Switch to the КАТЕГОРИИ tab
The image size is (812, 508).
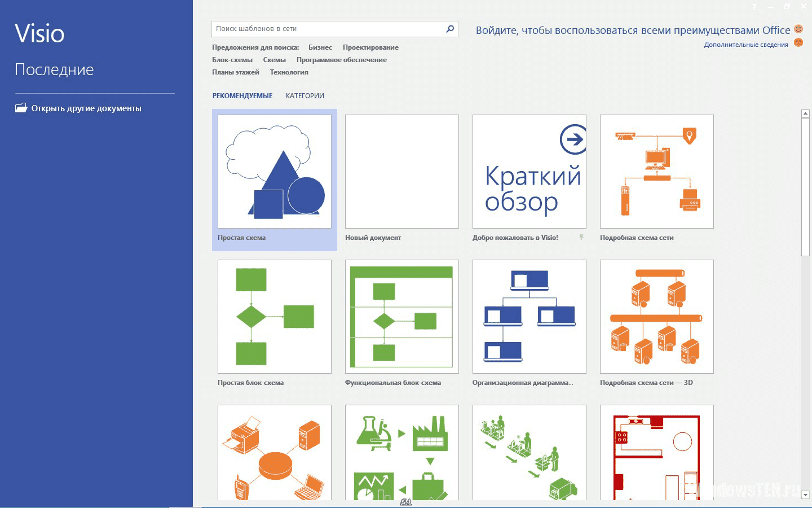coord(305,96)
